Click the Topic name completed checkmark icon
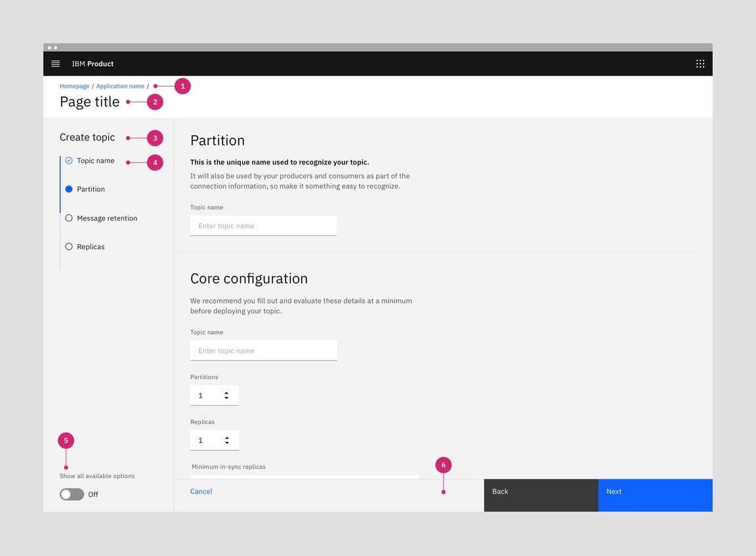756x556 pixels. pyautogui.click(x=69, y=161)
